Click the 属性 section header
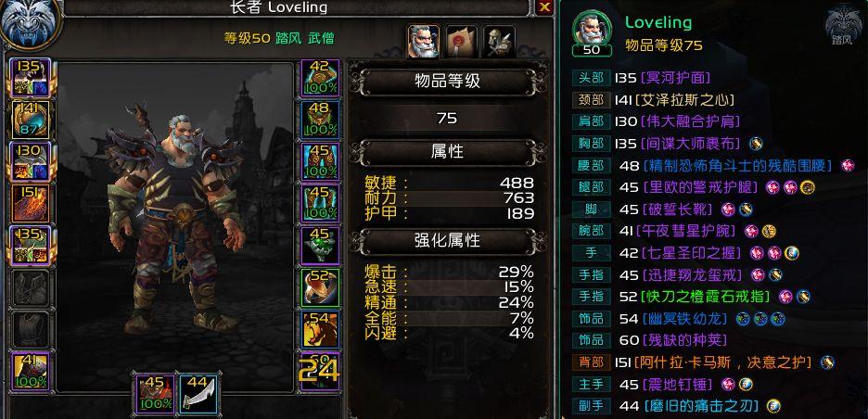868x419 pixels. (447, 151)
